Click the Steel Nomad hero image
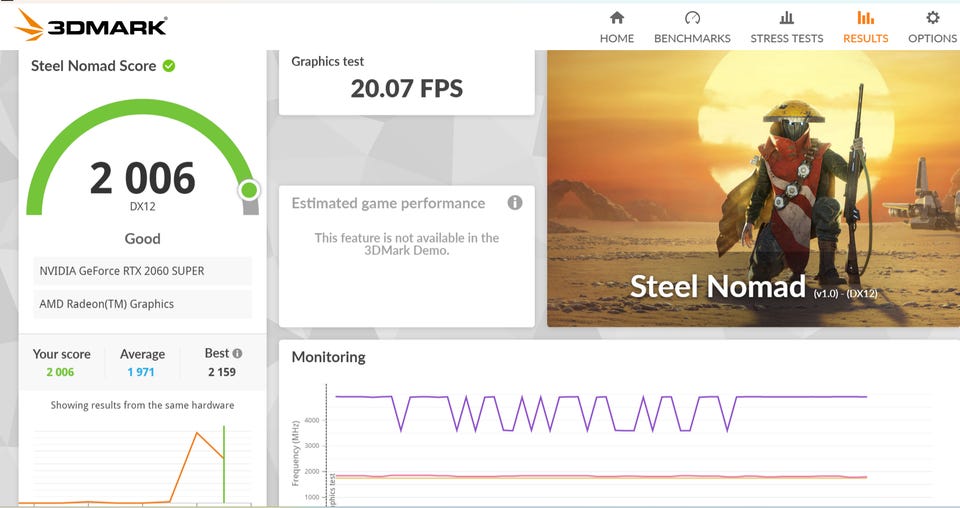Viewport: 960px width, 508px height. [753, 189]
